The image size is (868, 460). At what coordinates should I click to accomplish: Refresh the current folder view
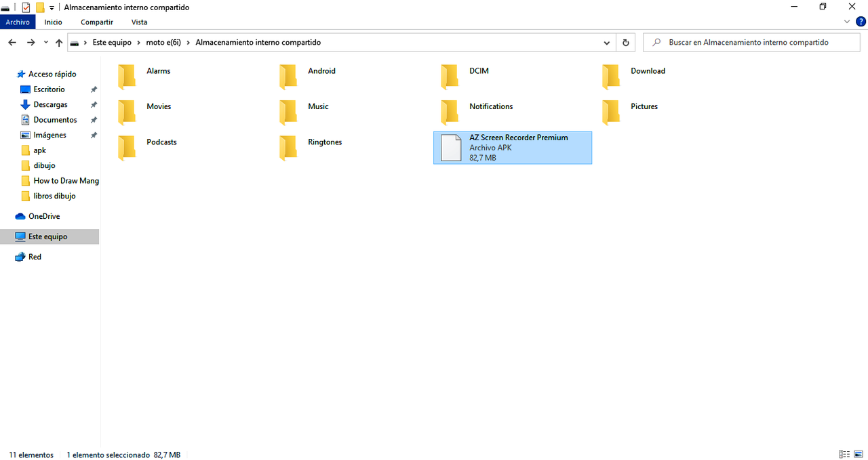coord(626,42)
